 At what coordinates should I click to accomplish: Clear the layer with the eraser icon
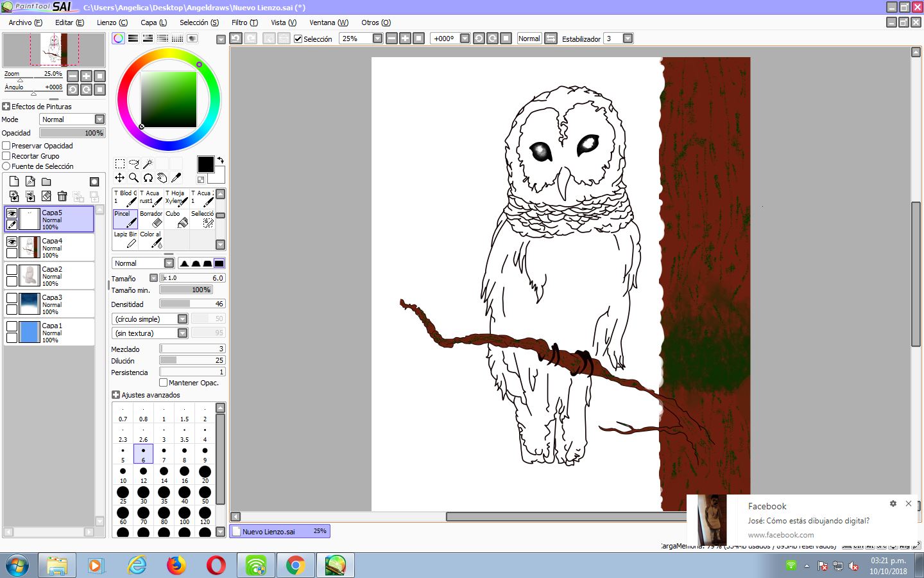pyautogui.click(x=46, y=196)
